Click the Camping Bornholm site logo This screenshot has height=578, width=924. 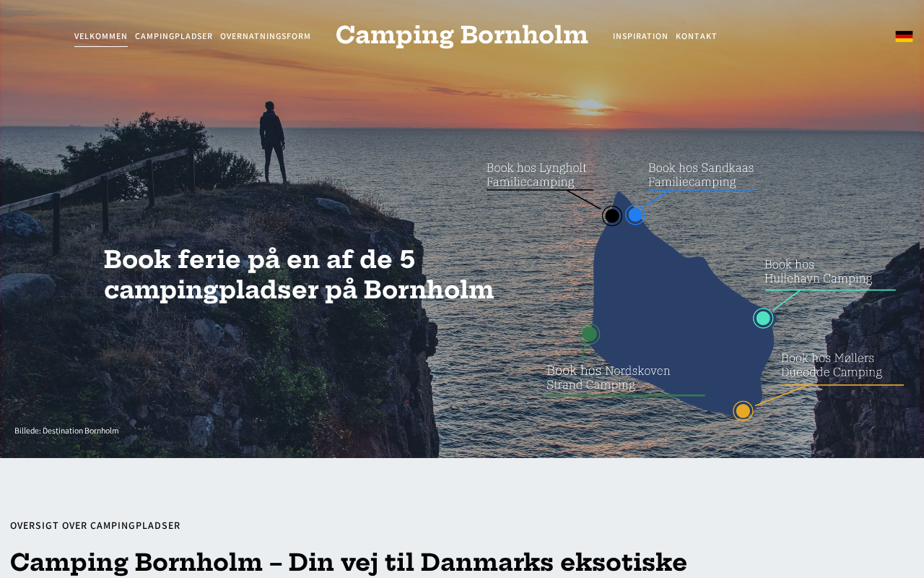[462, 35]
